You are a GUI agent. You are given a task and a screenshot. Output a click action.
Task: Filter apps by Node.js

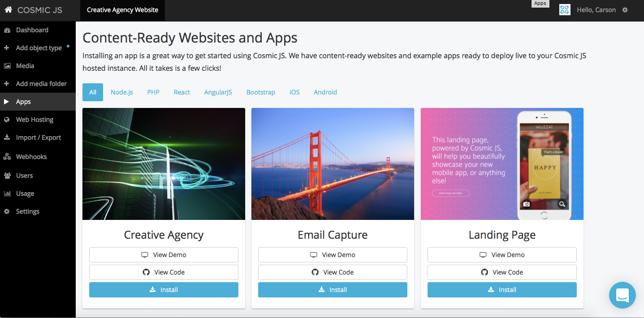pos(121,92)
